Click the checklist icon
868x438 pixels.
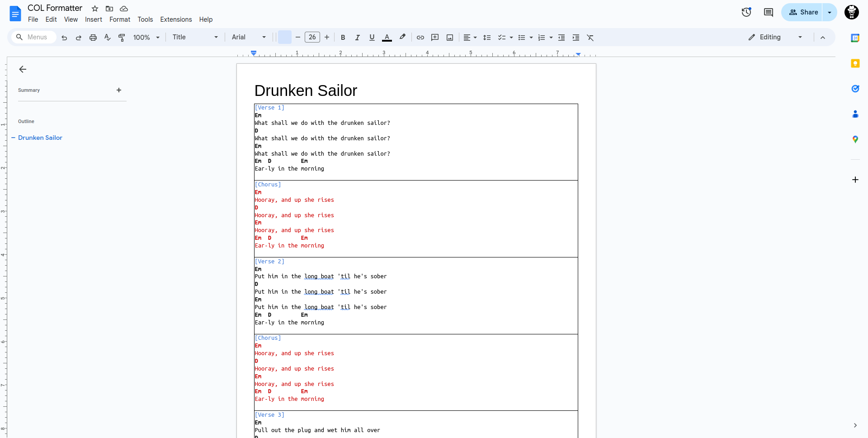pyautogui.click(x=501, y=38)
